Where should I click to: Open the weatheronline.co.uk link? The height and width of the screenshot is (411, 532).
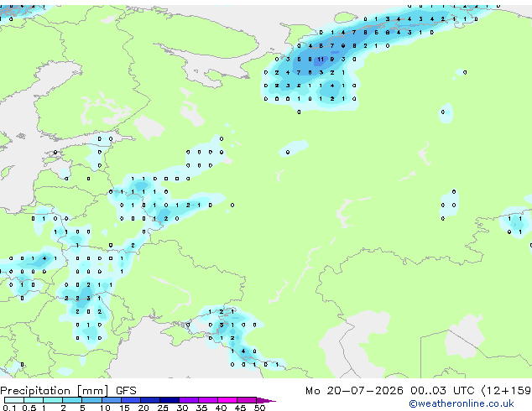[462, 403]
